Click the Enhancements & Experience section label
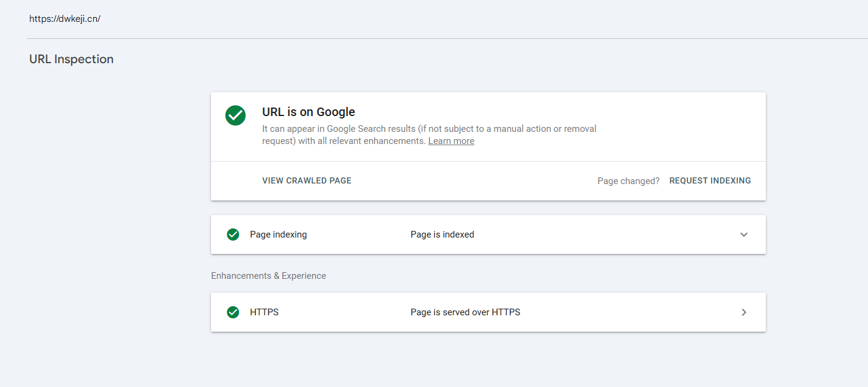 point(268,276)
